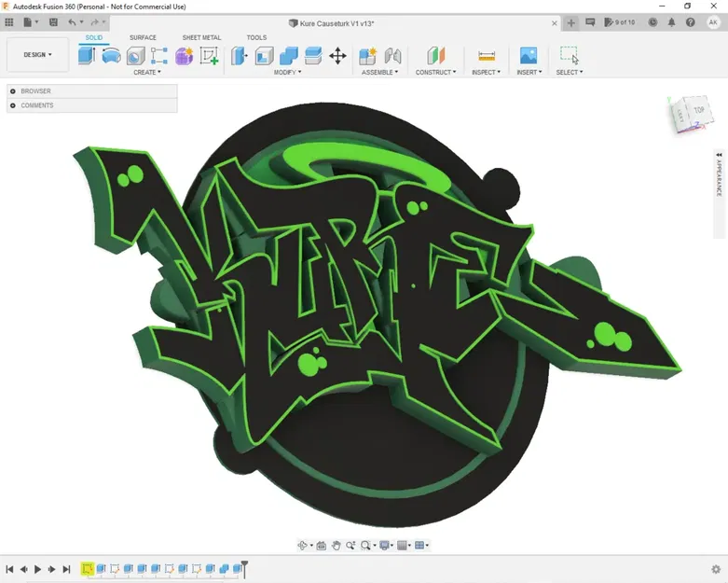Activate the Measure tool
This screenshot has width=728, height=583.
pos(486,56)
